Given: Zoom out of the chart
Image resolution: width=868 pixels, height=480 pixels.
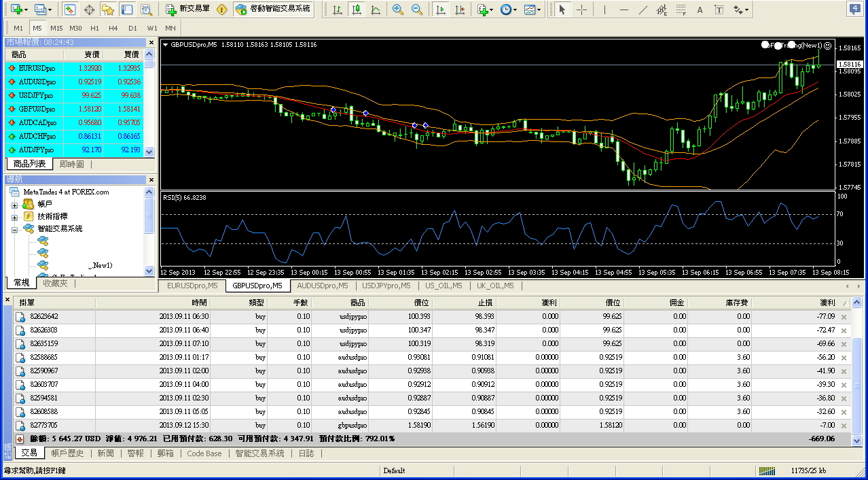Looking at the screenshot, I should pyautogui.click(x=417, y=10).
